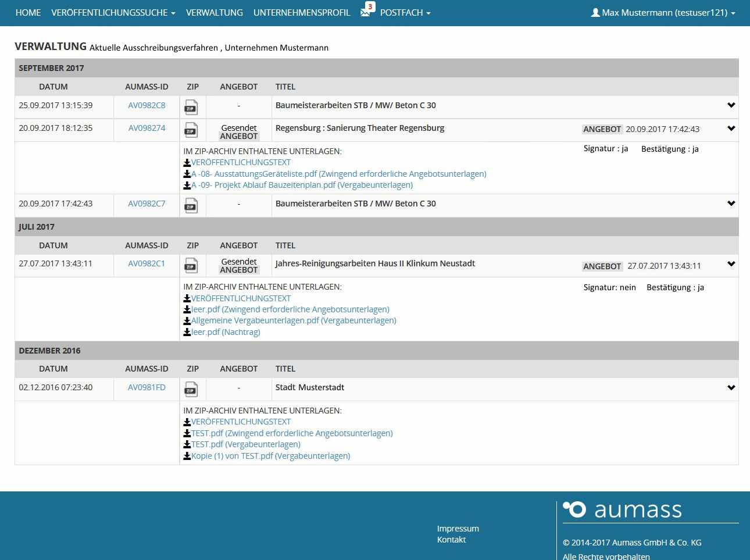This screenshot has width=750, height=560.
Task: Open procedure link AV098274
Action: coord(147,128)
